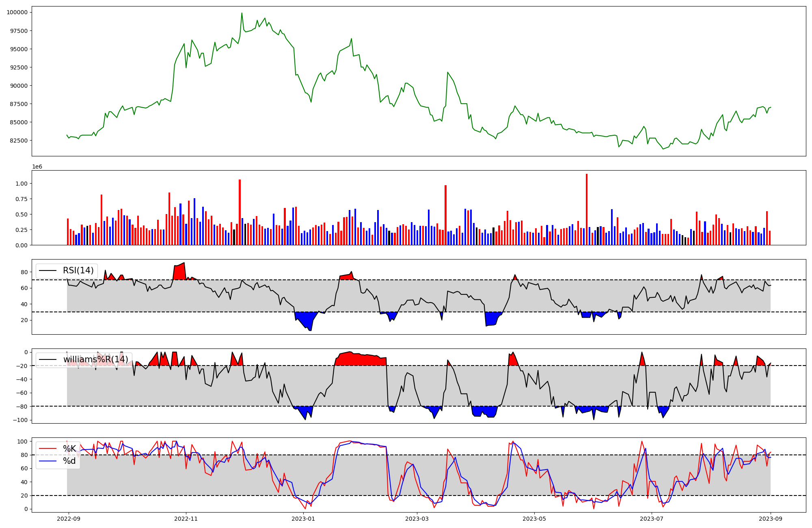Click the 1.00 volume axis tick label
The width and height of the screenshot is (812, 528).
[x=22, y=184]
